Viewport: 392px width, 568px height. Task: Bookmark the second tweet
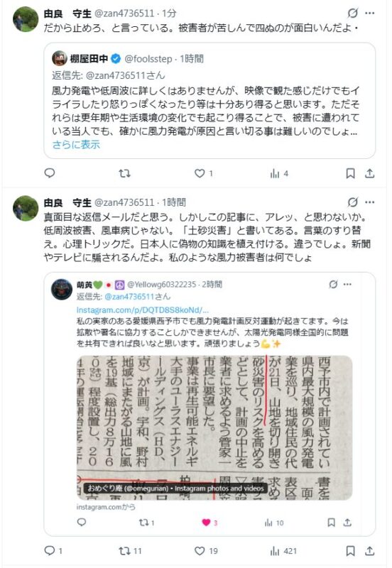pos(350,551)
